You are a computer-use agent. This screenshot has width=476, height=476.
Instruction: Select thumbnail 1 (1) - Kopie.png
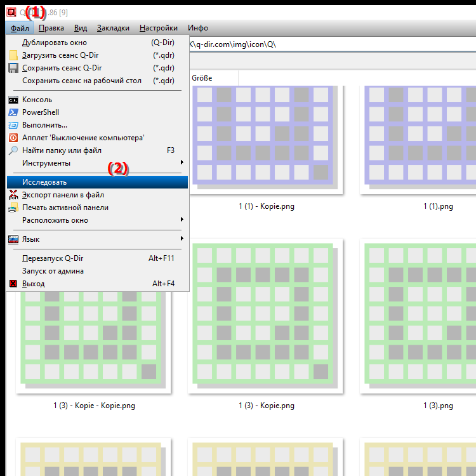tap(265, 140)
